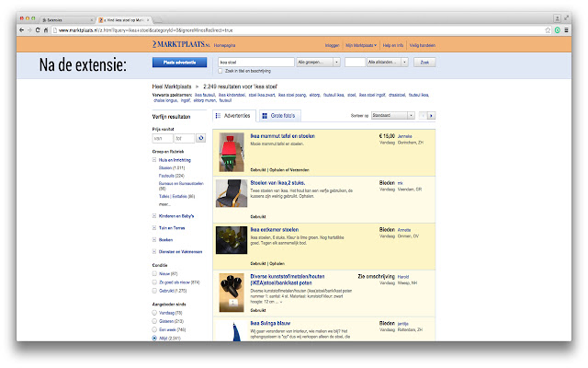This screenshot has height=368, width=588.
Task: Check the Nieuw condition checkbox
Action: 154,274
